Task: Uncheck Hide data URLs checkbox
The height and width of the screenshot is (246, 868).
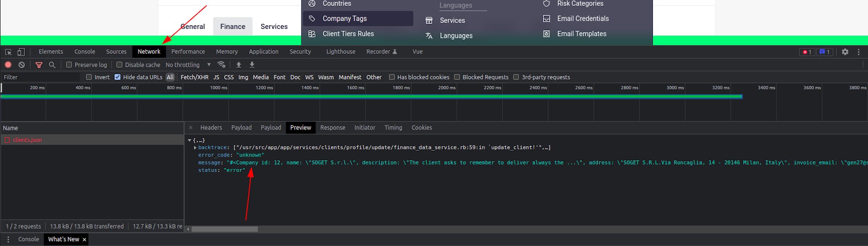Action: click(x=118, y=77)
